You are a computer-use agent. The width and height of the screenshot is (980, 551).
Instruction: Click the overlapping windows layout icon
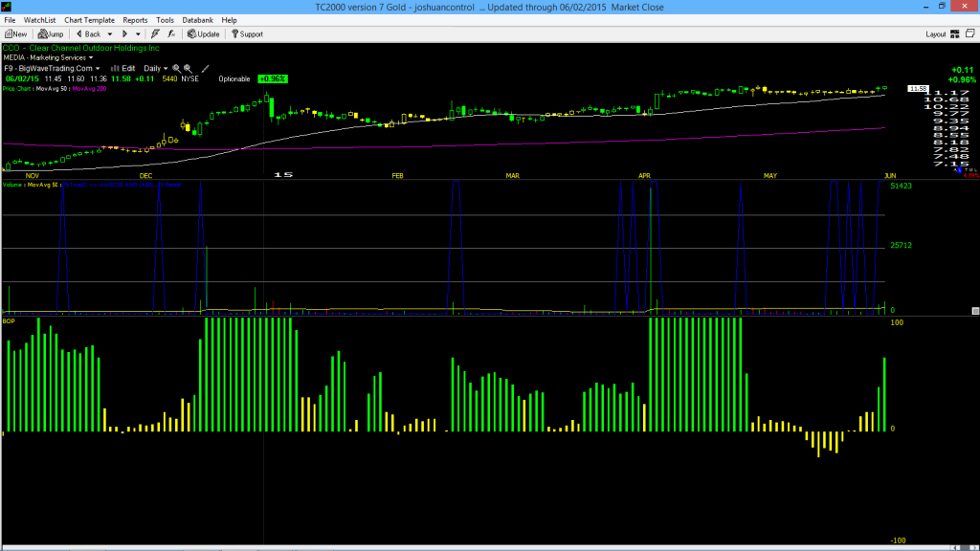pyautogui.click(x=970, y=33)
